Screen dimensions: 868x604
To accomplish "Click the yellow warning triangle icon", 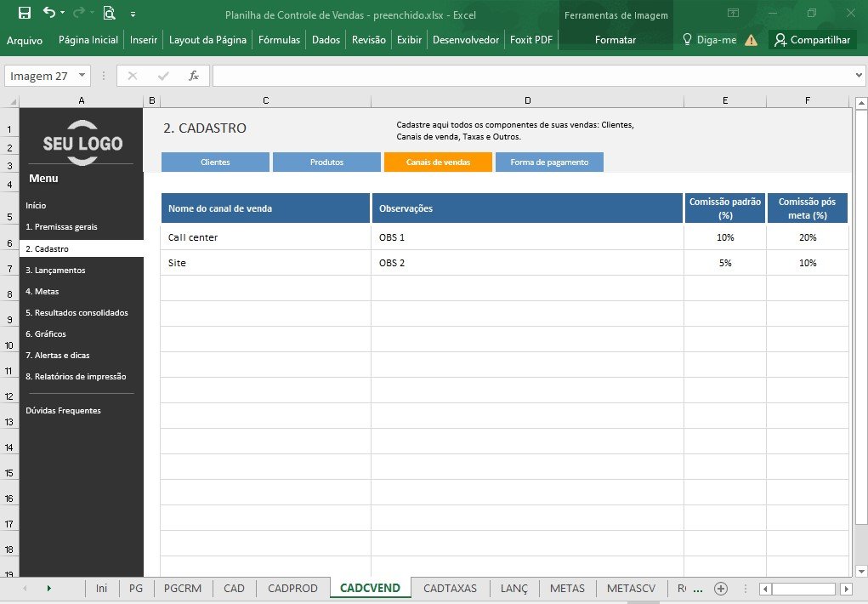I will point(752,40).
